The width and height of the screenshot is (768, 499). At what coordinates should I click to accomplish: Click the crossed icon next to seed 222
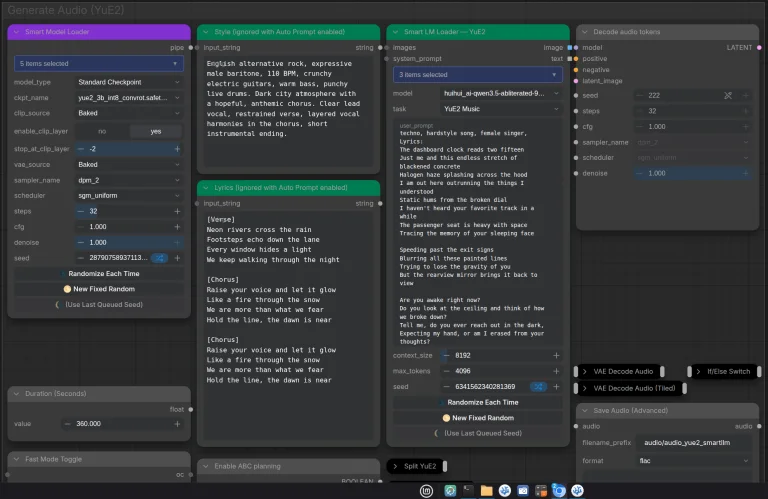(728, 95)
